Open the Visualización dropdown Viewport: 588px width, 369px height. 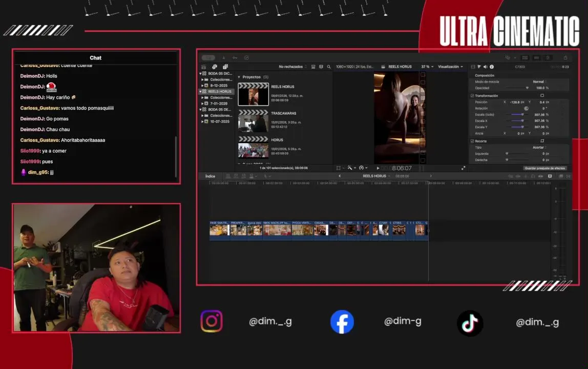coord(450,67)
